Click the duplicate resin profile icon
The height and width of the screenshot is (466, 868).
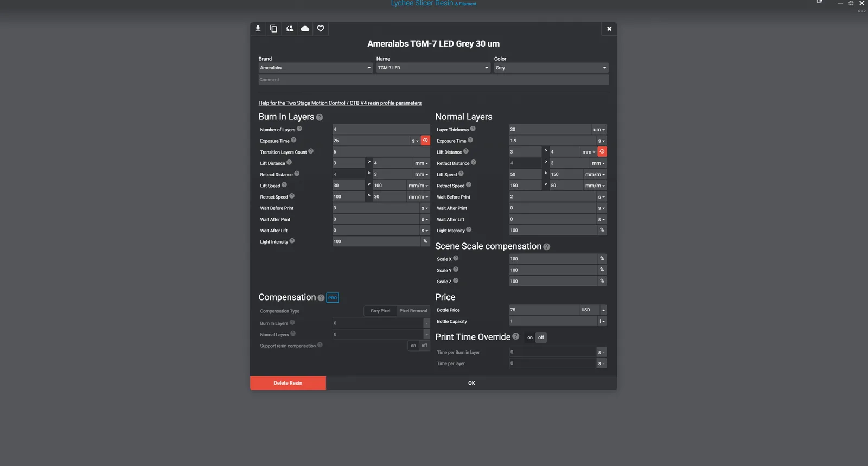point(273,29)
